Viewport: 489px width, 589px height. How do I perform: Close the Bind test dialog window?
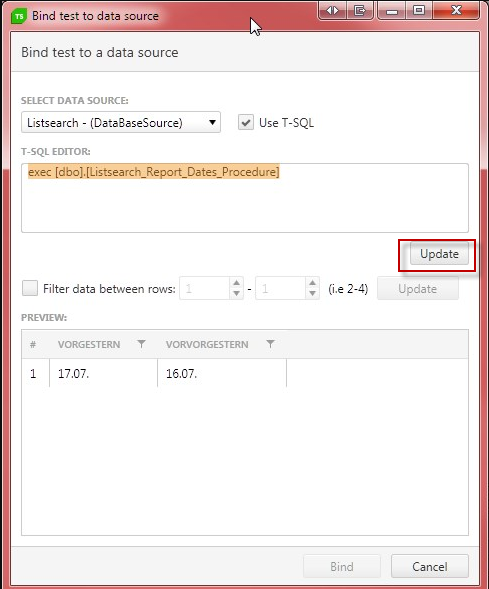point(456,11)
